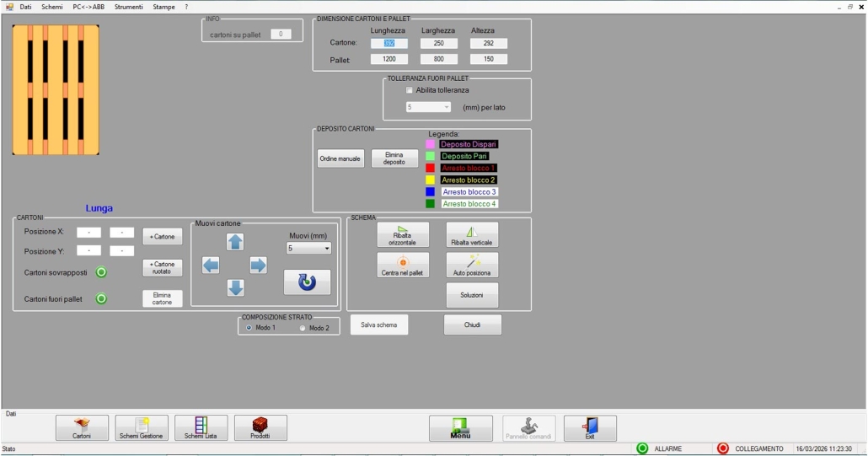Screen dimensions: 868x456
Task: Select Modo 2 radio button
Action: (x=303, y=328)
